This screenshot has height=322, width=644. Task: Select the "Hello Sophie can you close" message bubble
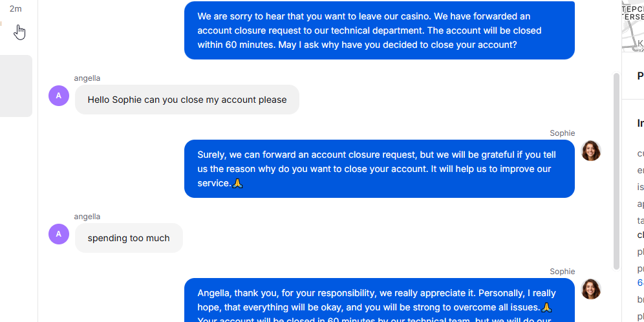pyautogui.click(x=187, y=100)
